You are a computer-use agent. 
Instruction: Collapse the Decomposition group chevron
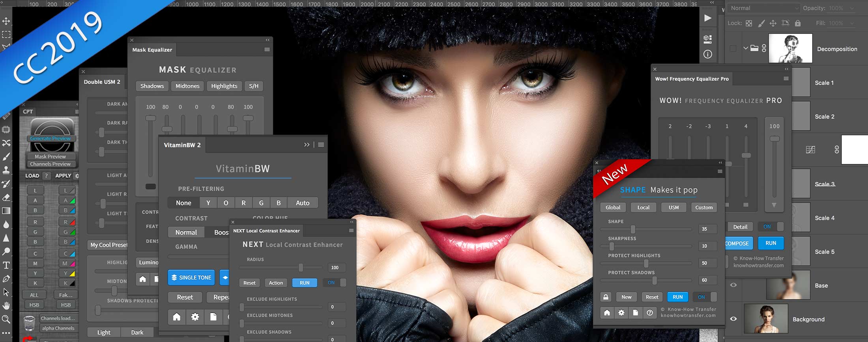click(745, 48)
